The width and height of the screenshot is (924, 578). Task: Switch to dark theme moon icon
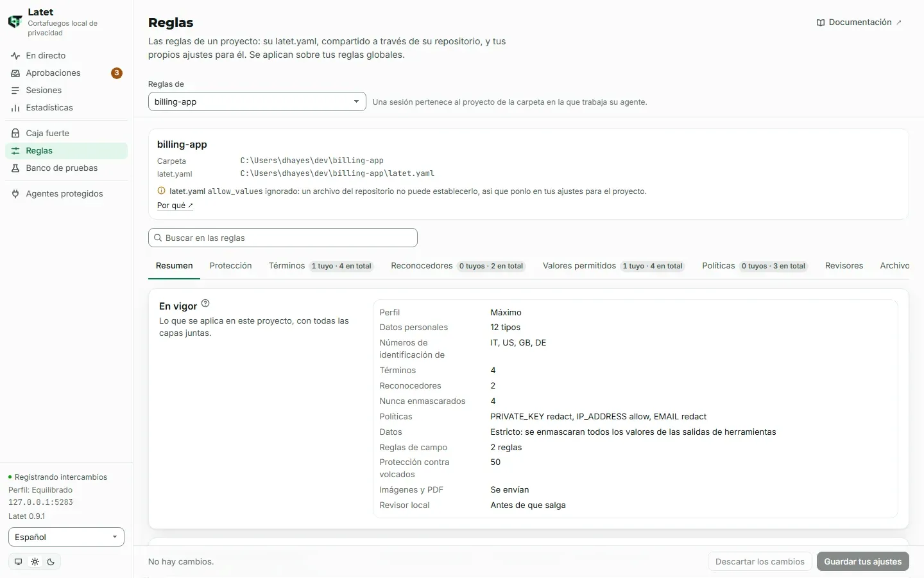click(51, 562)
